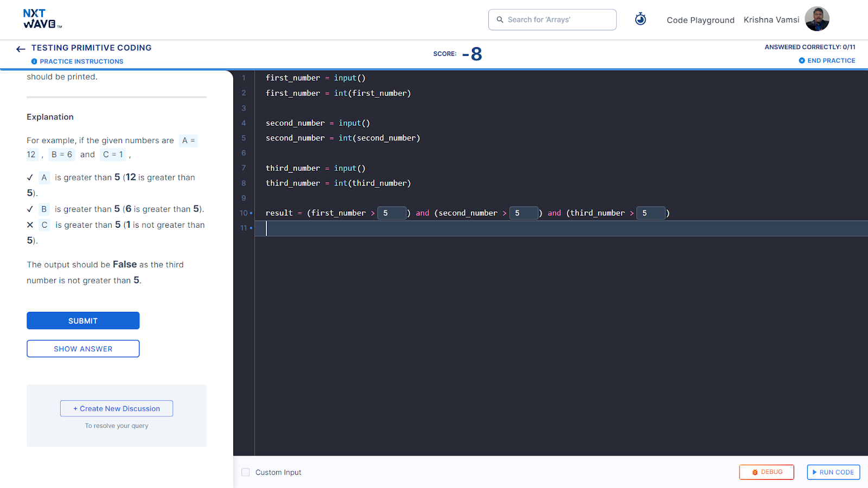Click the End Practice cross icon
The height and width of the screenshot is (488, 868).
(802, 61)
